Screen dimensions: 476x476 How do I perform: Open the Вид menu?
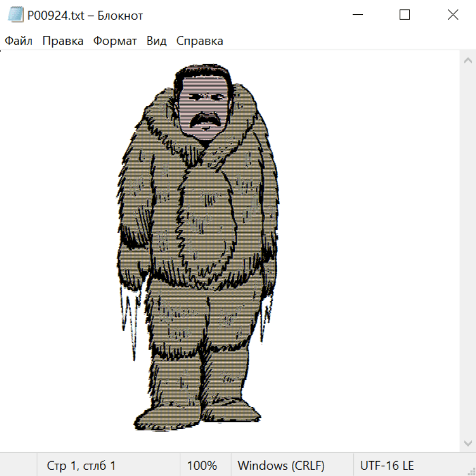[157, 41]
